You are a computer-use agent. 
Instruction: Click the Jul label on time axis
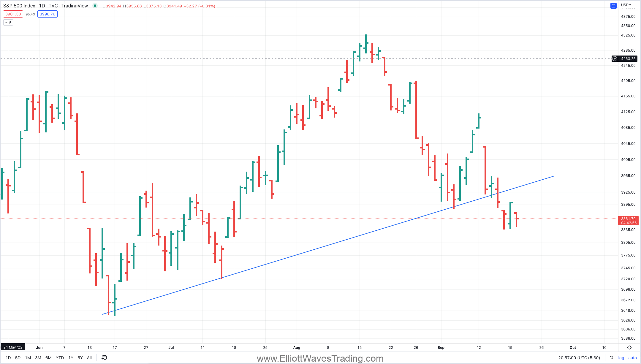[171, 347]
